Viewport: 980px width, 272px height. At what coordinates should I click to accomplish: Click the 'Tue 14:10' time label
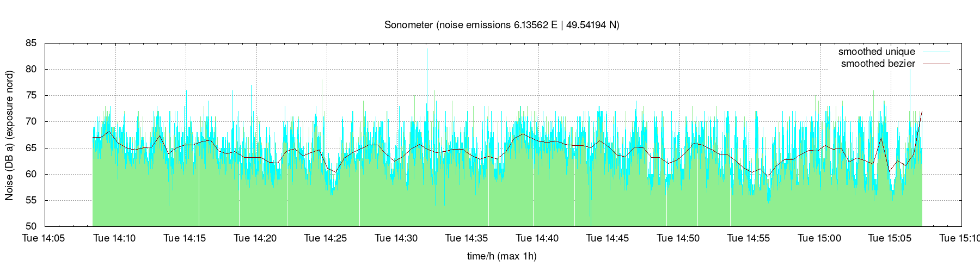point(114,238)
